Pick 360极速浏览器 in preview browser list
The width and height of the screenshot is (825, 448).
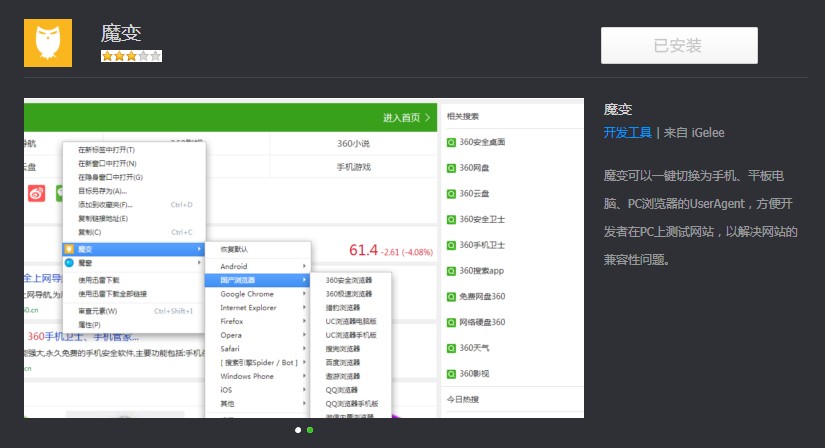348,294
